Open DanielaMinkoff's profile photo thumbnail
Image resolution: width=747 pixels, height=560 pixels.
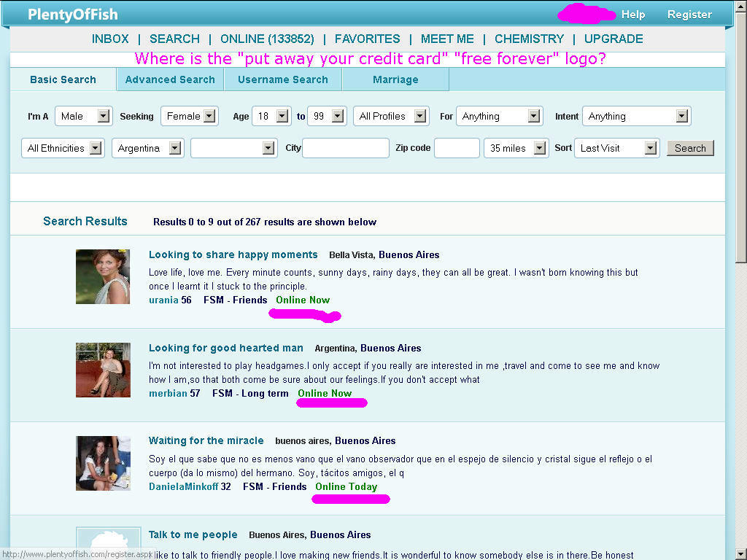click(103, 463)
